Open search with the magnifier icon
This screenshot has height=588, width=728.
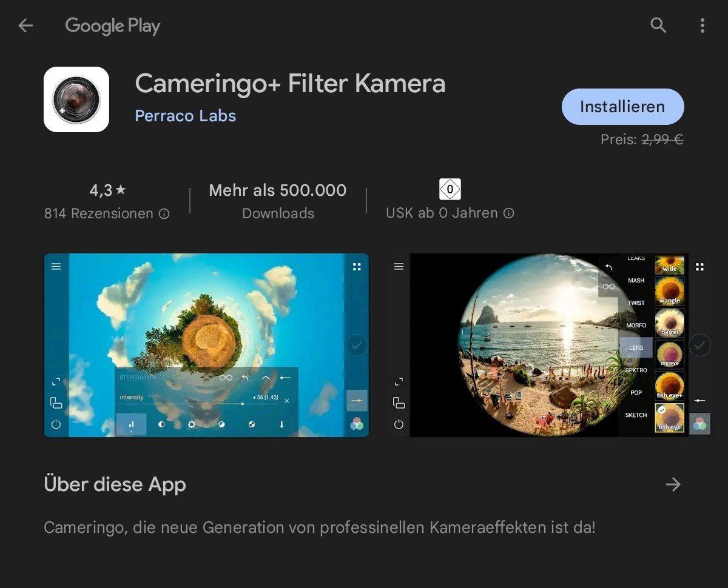(658, 25)
